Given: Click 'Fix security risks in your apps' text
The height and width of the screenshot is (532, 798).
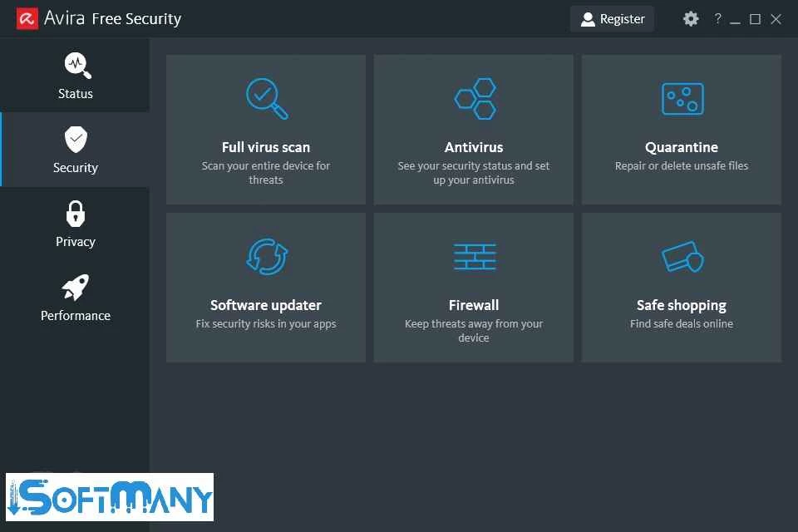Looking at the screenshot, I should click(x=266, y=323).
